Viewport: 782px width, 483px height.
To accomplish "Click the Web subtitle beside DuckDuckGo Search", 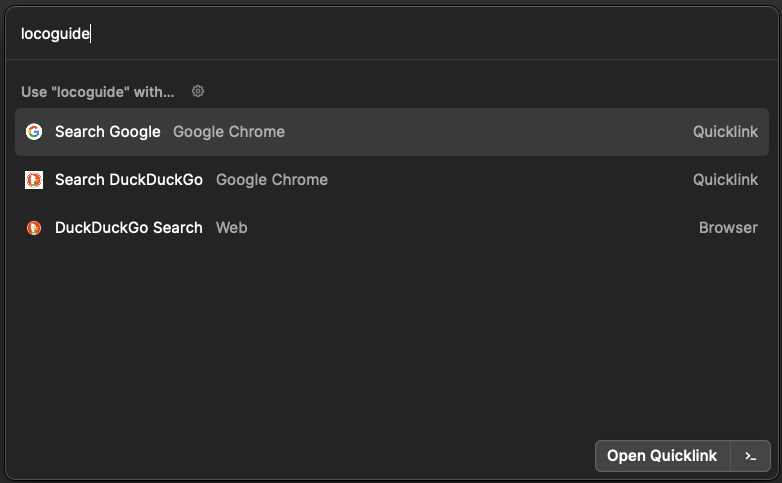I will (x=231, y=228).
